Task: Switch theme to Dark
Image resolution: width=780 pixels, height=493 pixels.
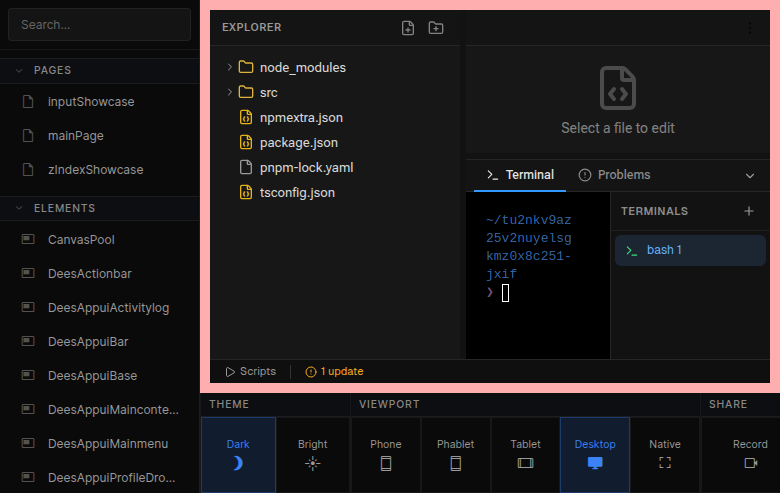Action: (238, 454)
